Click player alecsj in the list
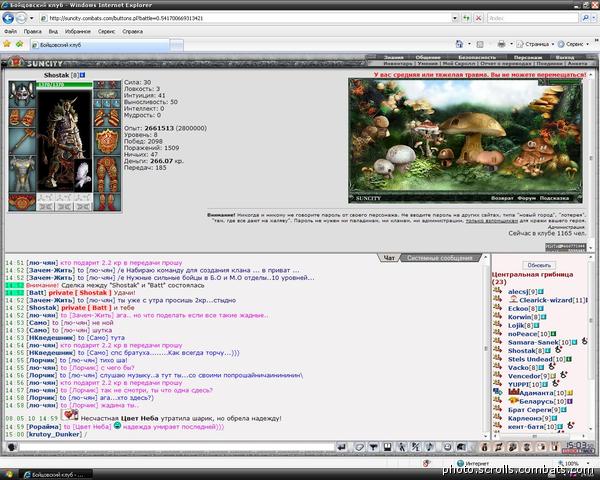The image size is (600, 480). pyautogui.click(x=518, y=292)
